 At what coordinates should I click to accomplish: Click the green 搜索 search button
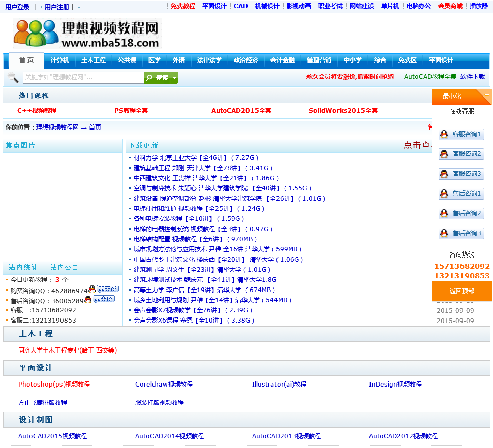tap(158, 78)
